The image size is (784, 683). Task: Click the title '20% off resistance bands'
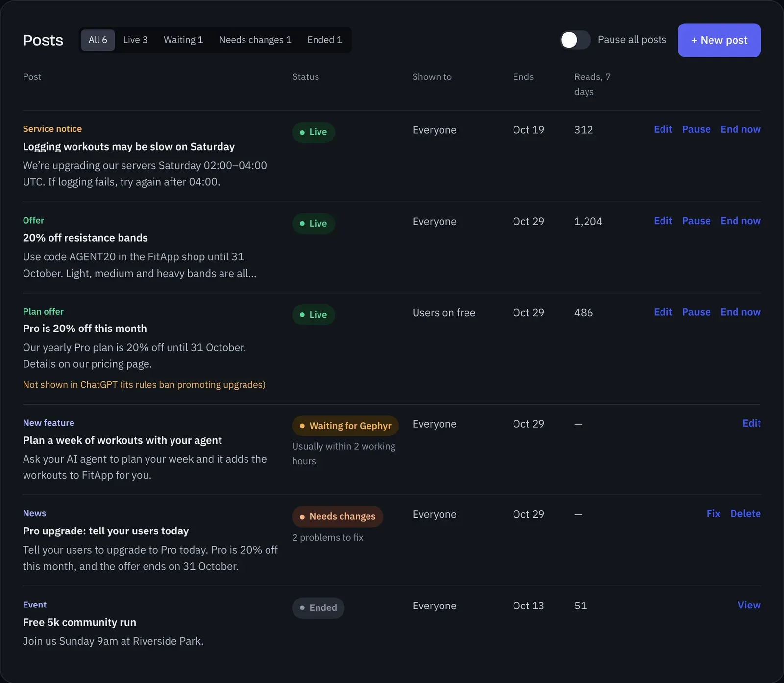85,238
